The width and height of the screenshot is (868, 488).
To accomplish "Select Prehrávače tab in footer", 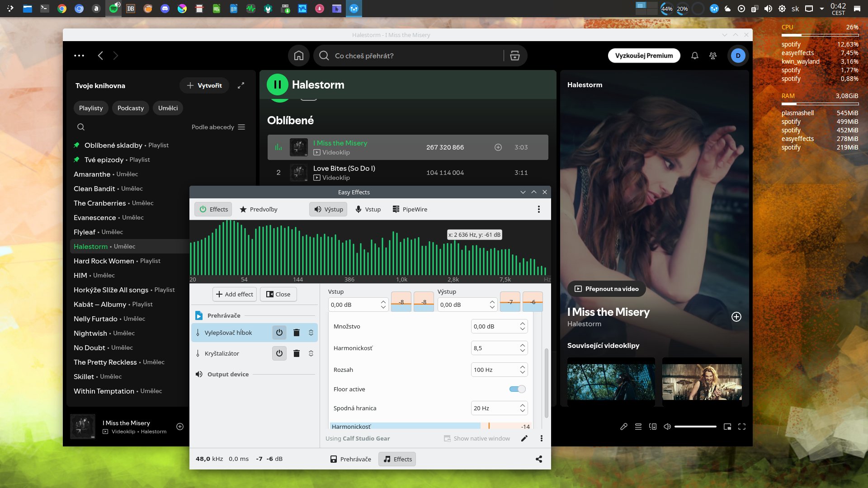I will (350, 459).
